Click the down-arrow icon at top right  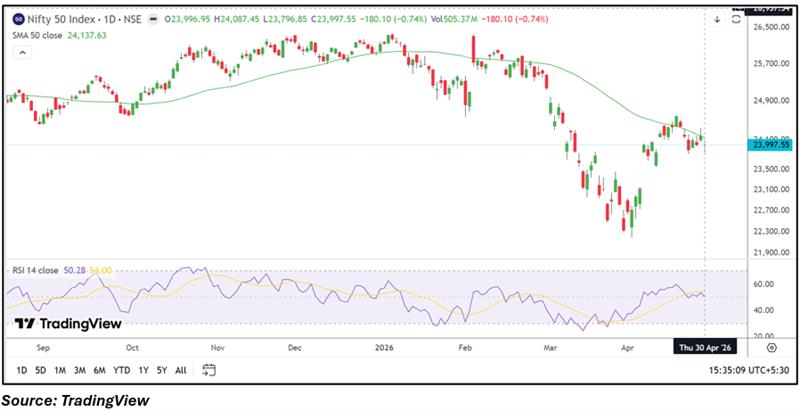(x=717, y=19)
